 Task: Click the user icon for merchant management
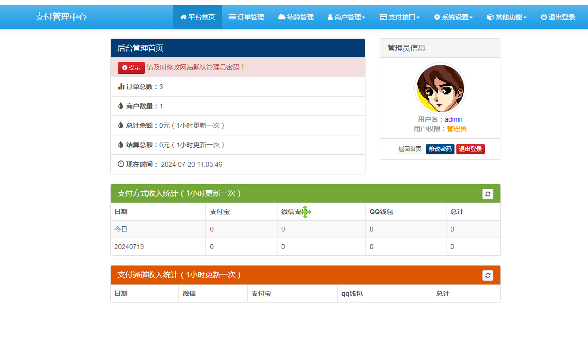click(x=330, y=17)
